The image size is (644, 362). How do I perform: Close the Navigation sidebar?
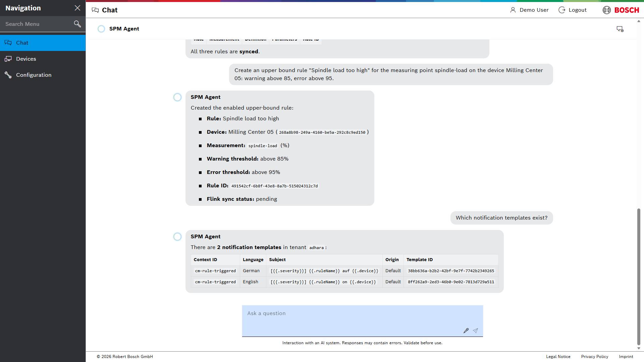point(77,8)
